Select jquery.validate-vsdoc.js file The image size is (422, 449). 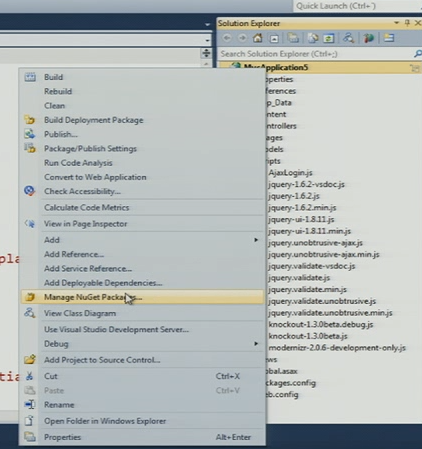(x=312, y=266)
